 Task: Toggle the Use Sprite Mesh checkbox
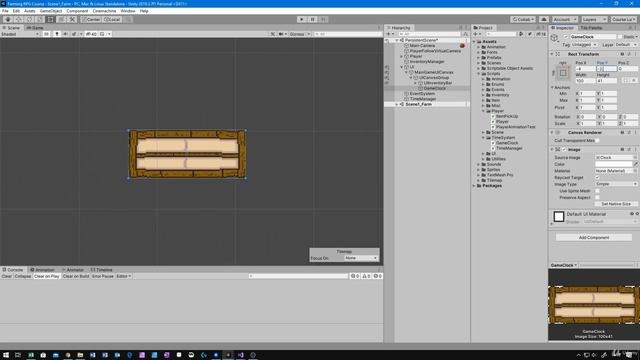pyautogui.click(x=597, y=191)
